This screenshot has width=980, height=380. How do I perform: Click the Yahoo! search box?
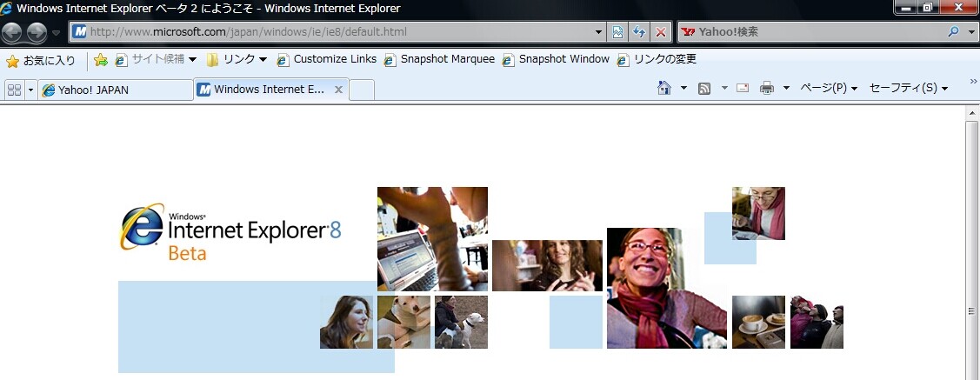[x=811, y=32]
